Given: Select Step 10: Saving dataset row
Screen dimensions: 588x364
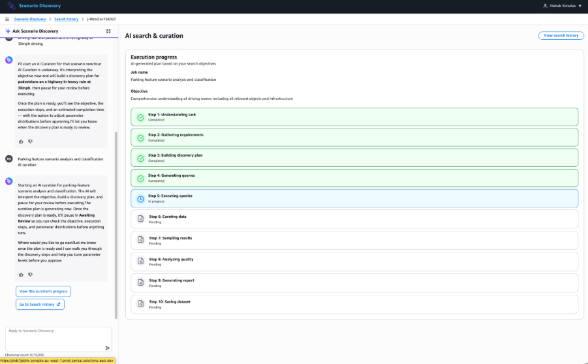Looking at the screenshot, I should [354, 304].
